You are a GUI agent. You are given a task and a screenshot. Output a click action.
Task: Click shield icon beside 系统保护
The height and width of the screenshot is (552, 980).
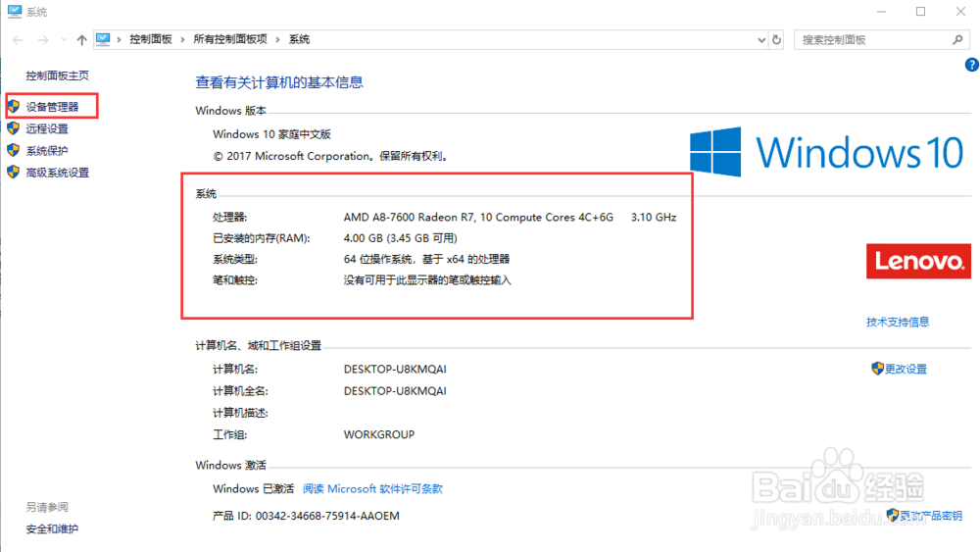tap(14, 150)
